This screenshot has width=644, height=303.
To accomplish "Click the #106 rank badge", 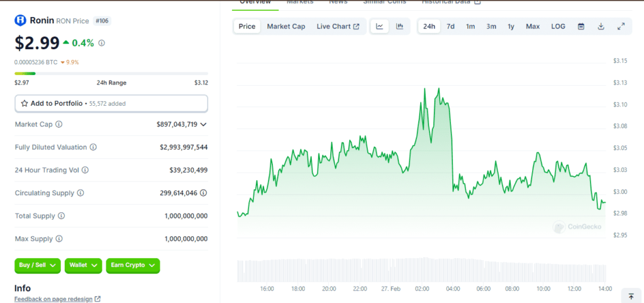I will click(103, 21).
